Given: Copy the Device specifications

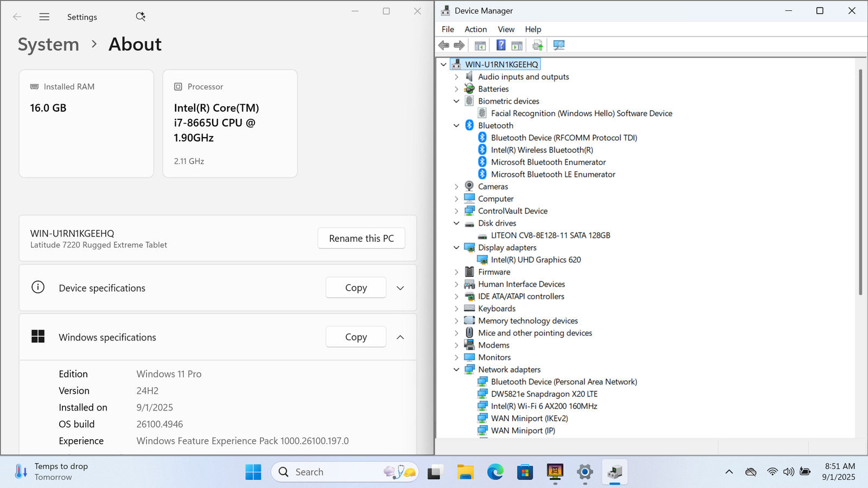Looking at the screenshot, I should 356,288.
